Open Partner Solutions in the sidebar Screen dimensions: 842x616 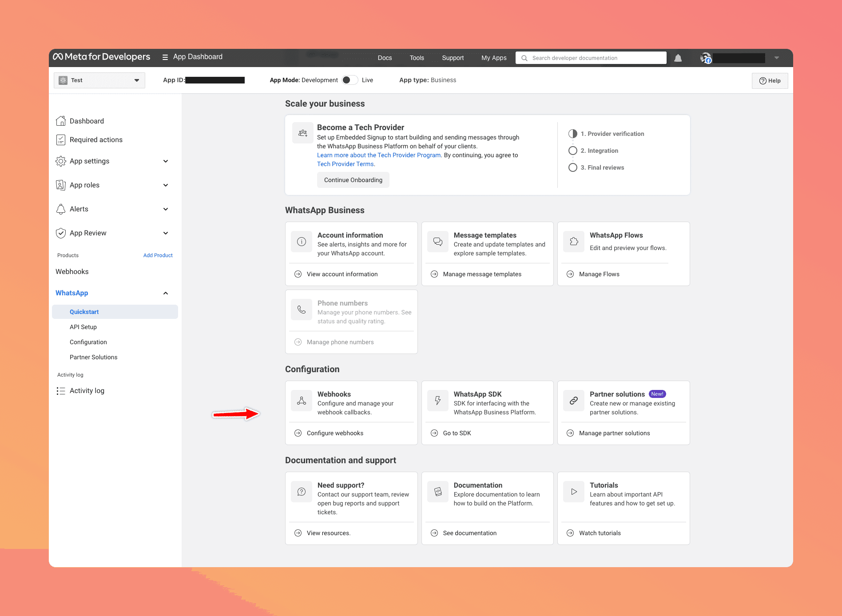click(93, 357)
